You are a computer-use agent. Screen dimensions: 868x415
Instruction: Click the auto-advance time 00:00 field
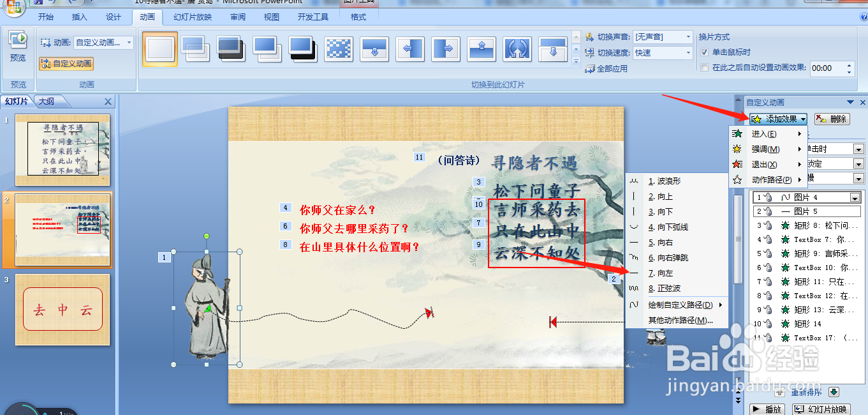point(827,68)
